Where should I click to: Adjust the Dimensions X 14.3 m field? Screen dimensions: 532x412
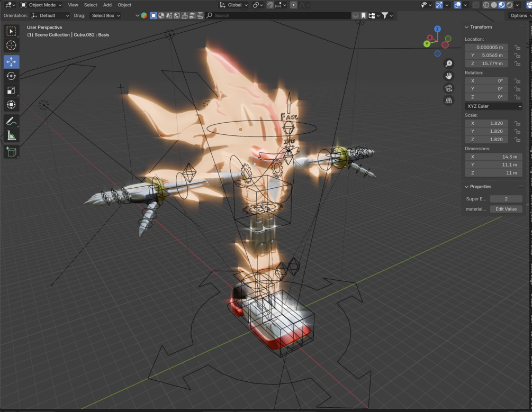tap(493, 157)
